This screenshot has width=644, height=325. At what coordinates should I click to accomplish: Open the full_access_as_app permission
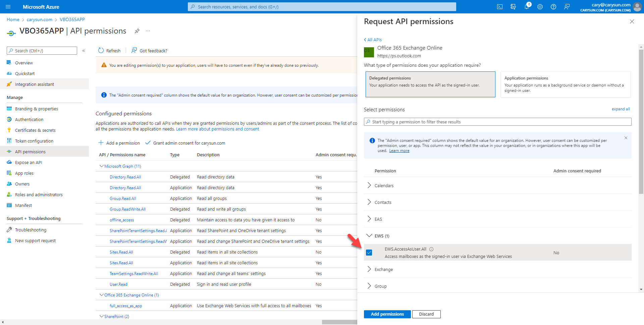point(126,306)
